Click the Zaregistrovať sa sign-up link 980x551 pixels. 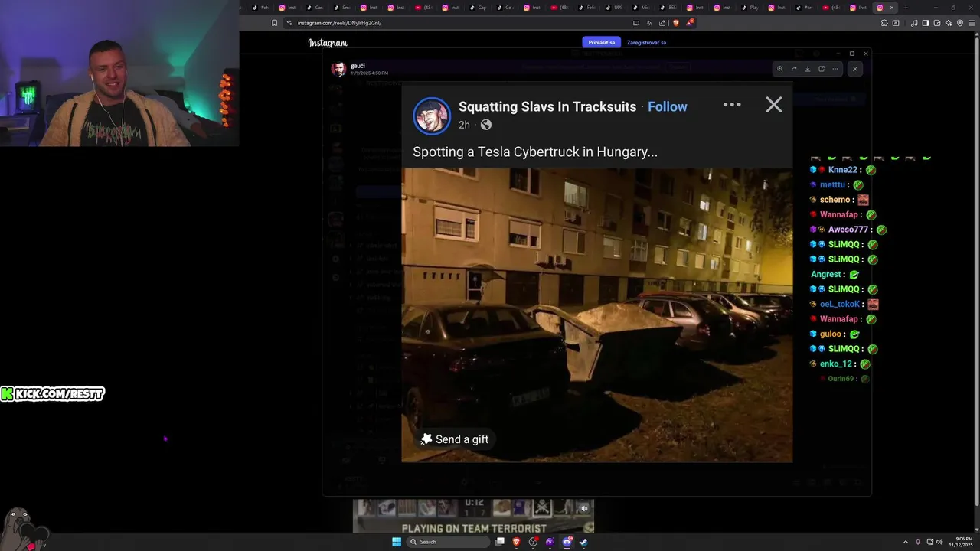tap(646, 42)
